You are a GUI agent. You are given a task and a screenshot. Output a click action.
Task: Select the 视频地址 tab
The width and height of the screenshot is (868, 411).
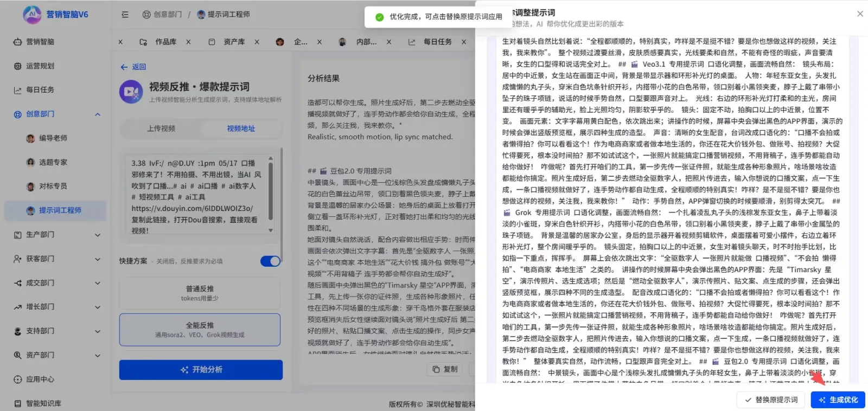point(241,129)
